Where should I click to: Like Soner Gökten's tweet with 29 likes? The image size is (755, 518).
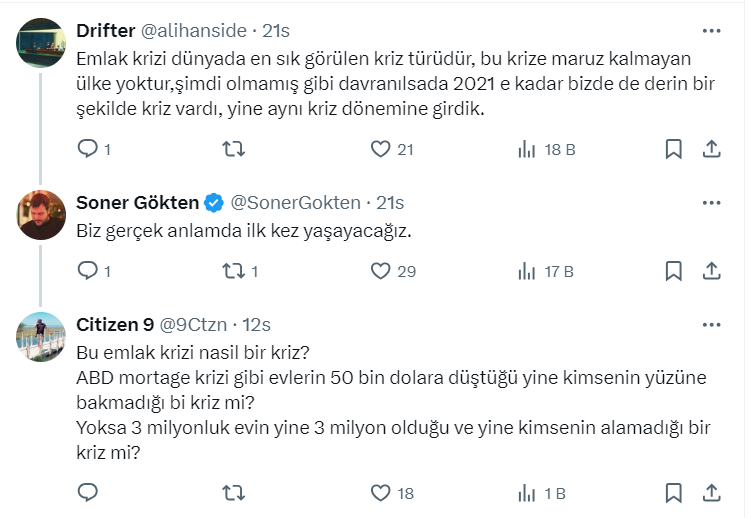pos(380,270)
